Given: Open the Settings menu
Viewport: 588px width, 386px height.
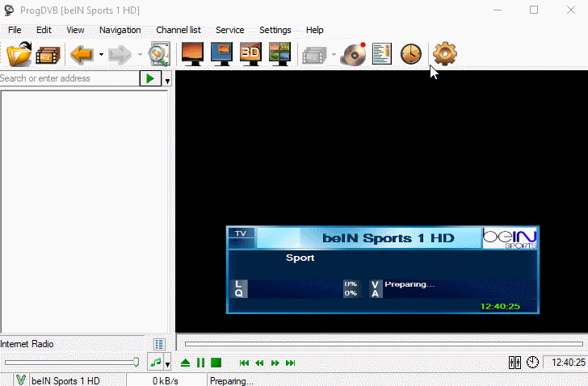Looking at the screenshot, I should (275, 30).
